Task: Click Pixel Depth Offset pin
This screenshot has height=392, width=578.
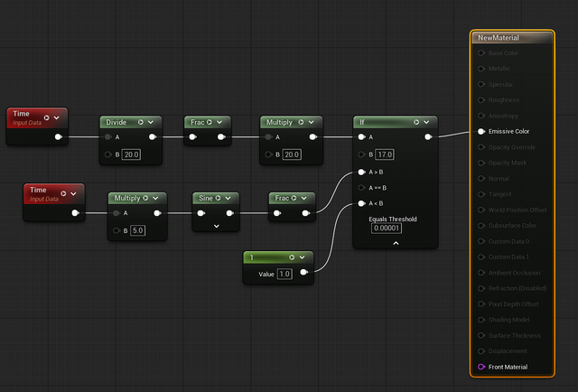Action: (481, 304)
